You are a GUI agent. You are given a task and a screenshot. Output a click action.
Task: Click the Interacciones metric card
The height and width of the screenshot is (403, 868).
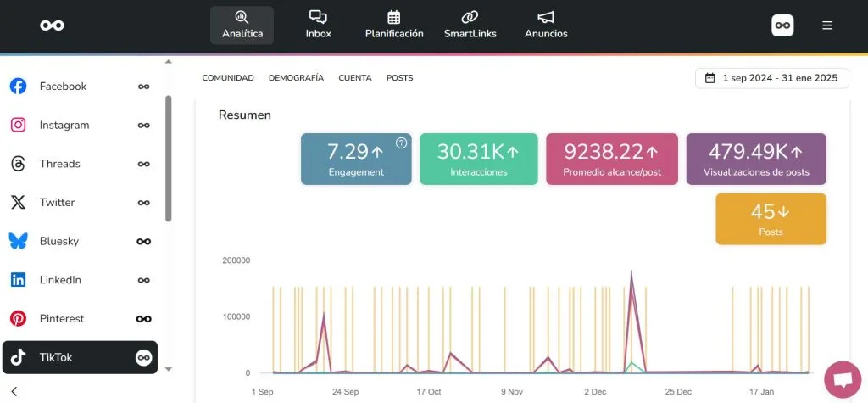coord(478,159)
